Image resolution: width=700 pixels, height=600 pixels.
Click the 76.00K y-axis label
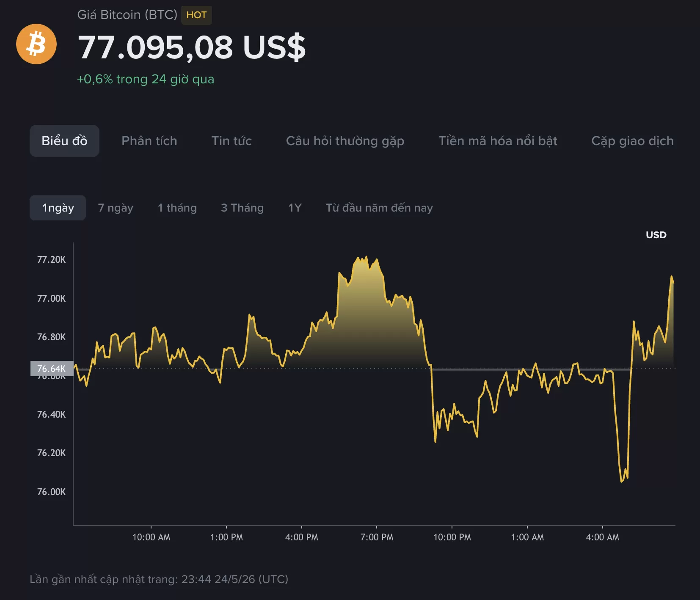tap(51, 492)
